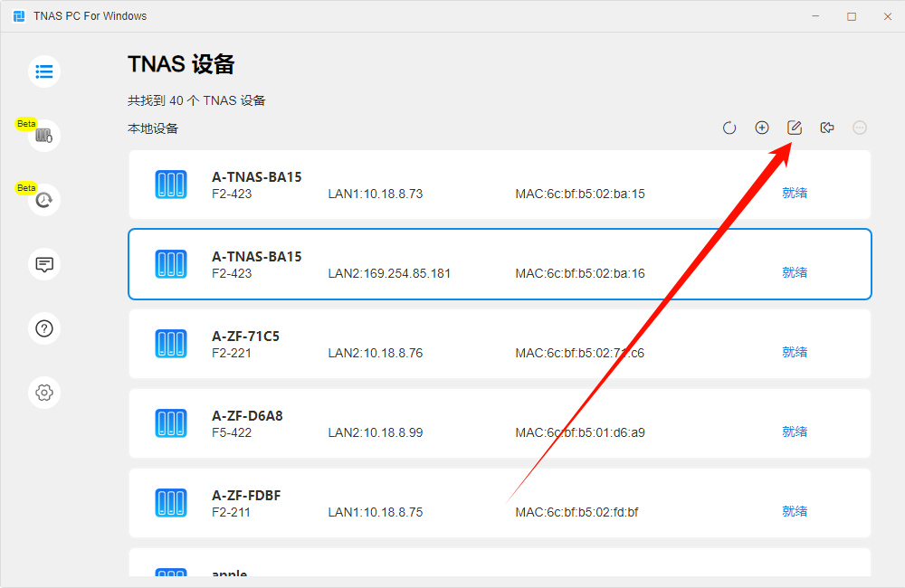Click model F2-221 under A-ZF-71C5

point(232,353)
